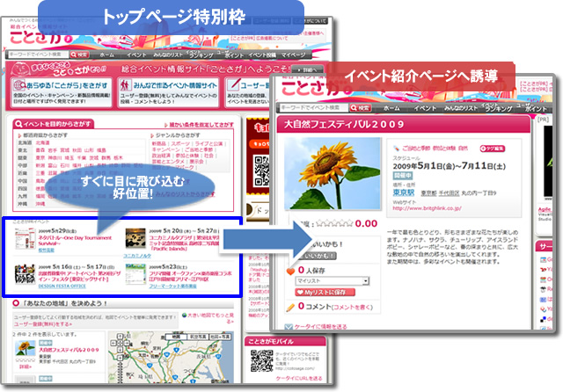
Task: Click the orange heart icon beside 0人保存
Action: [x=290, y=271]
